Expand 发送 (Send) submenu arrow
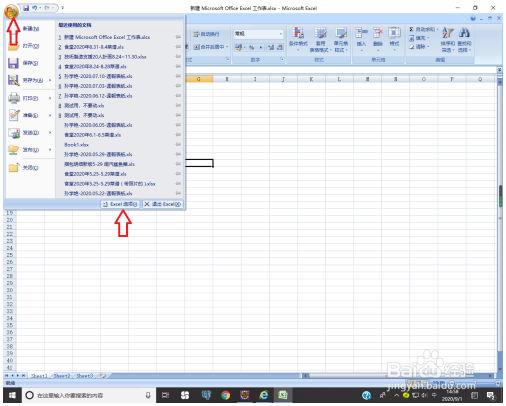The image size is (506, 406). (50, 133)
